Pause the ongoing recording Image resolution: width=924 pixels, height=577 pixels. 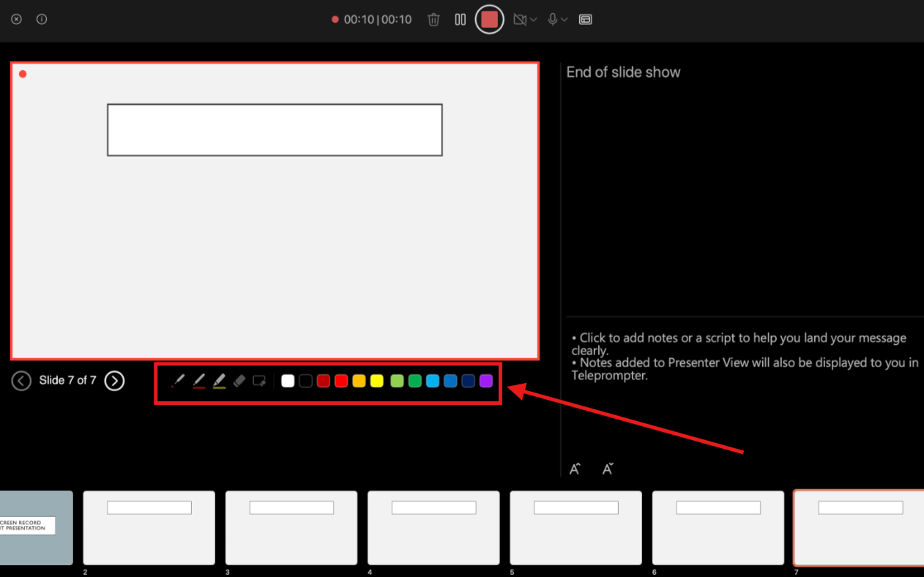[460, 20]
